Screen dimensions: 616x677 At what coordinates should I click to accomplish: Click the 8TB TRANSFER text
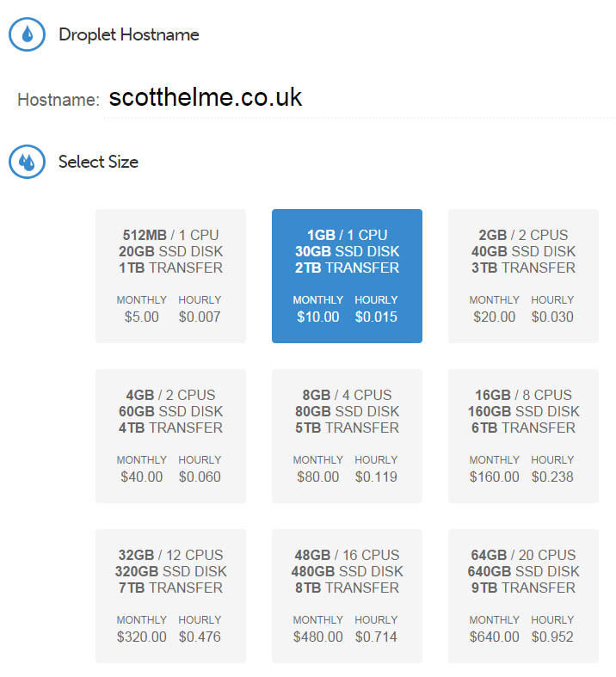coord(347,588)
